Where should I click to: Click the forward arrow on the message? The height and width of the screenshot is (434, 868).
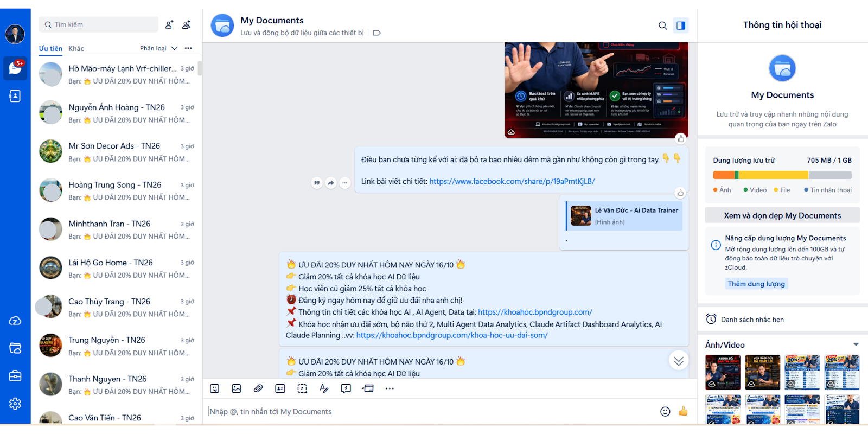tap(331, 183)
